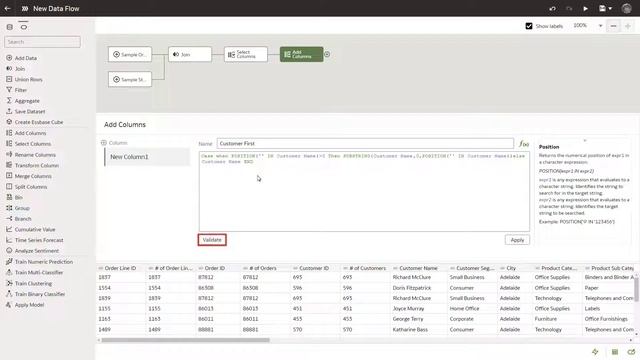Open the save dropdown in header

pyautogui.click(x=605, y=9)
